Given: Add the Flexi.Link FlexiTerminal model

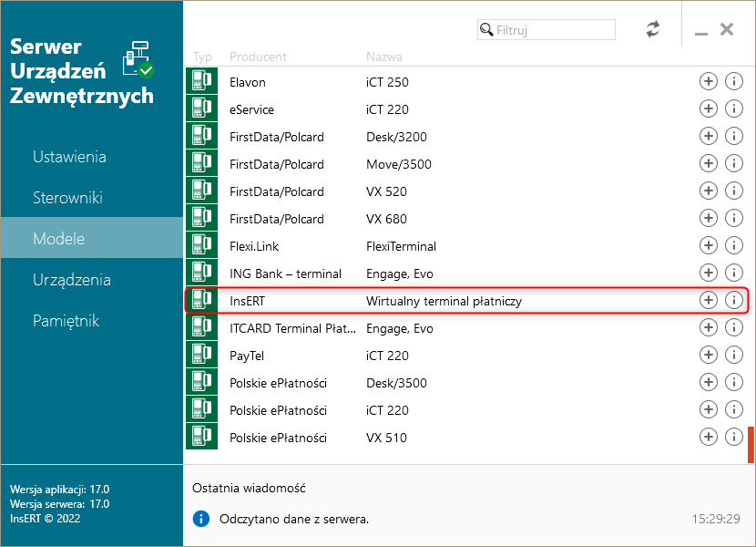Looking at the screenshot, I should 708,245.
